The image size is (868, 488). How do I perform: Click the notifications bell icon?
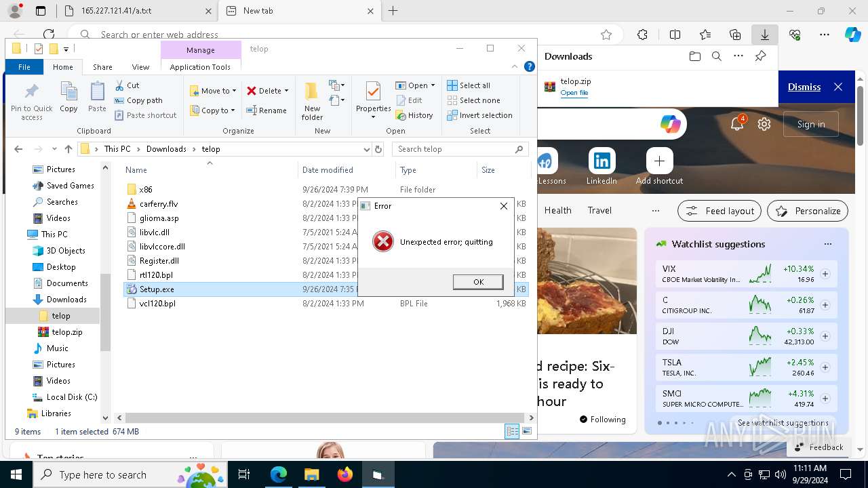point(737,124)
